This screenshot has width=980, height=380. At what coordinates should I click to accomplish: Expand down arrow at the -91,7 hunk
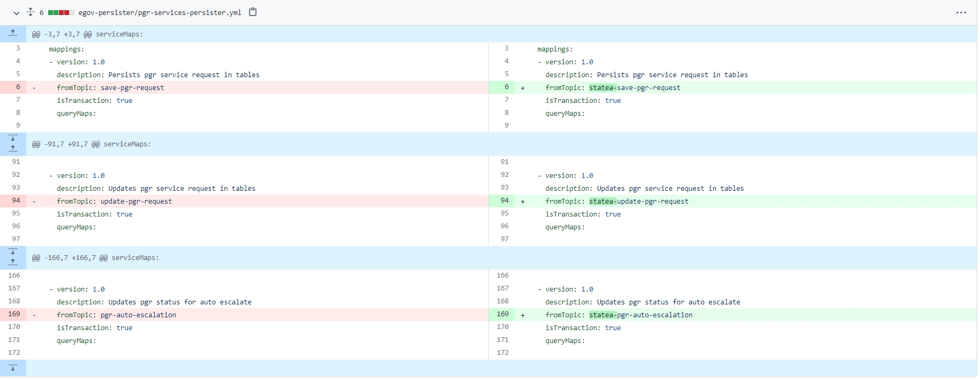click(x=13, y=138)
